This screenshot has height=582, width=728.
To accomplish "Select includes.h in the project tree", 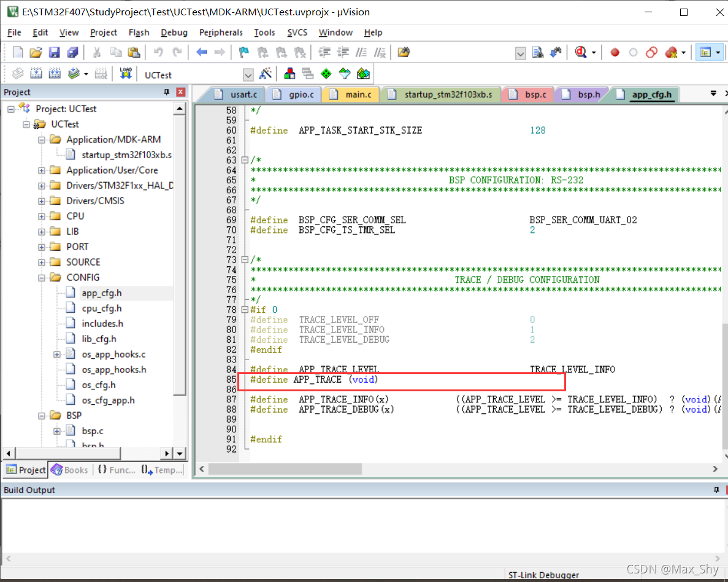I will coord(102,323).
